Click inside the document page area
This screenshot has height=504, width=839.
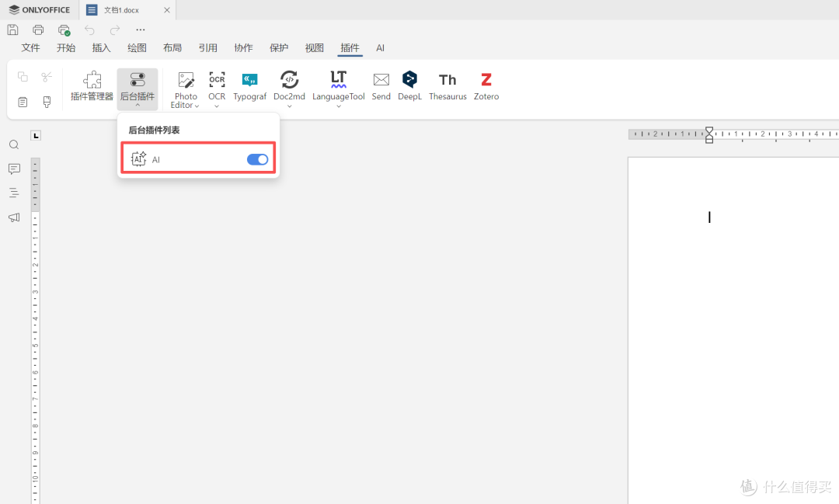(733, 331)
